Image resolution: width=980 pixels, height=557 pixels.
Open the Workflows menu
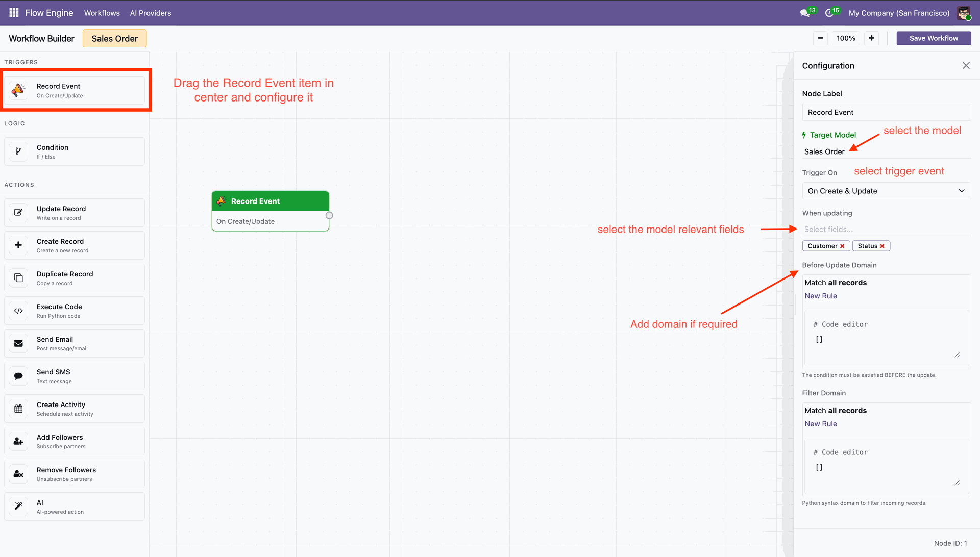click(102, 13)
